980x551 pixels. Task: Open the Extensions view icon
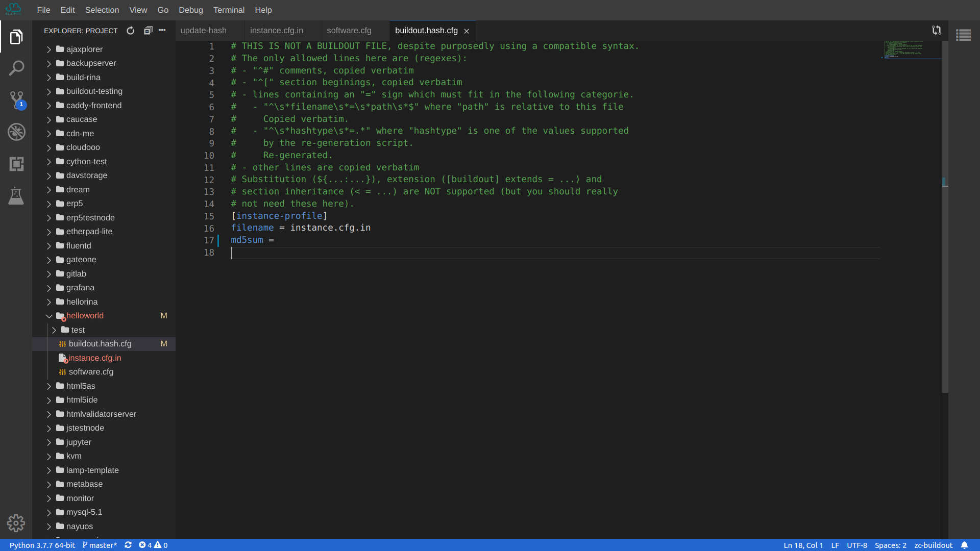(16, 164)
